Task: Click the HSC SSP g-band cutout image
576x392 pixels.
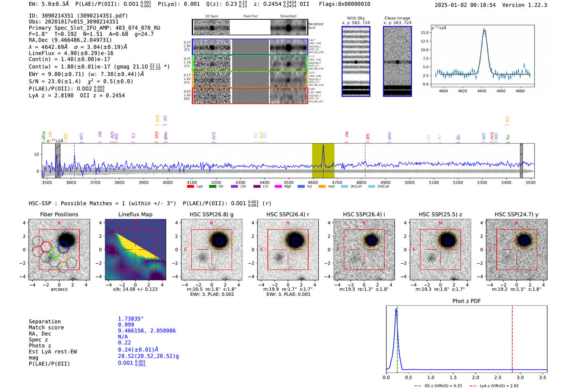Action: pos(211,250)
